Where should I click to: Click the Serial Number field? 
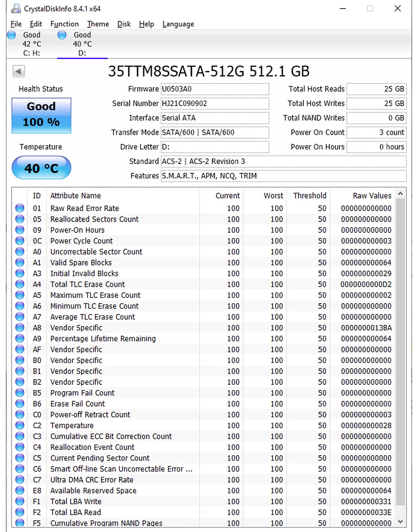click(x=215, y=103)
